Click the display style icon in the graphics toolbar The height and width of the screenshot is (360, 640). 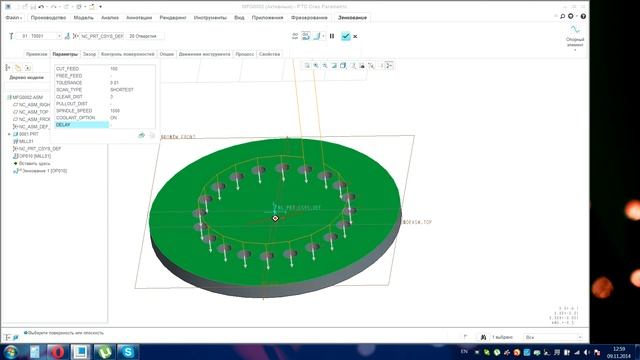click(x=343, y=65)
